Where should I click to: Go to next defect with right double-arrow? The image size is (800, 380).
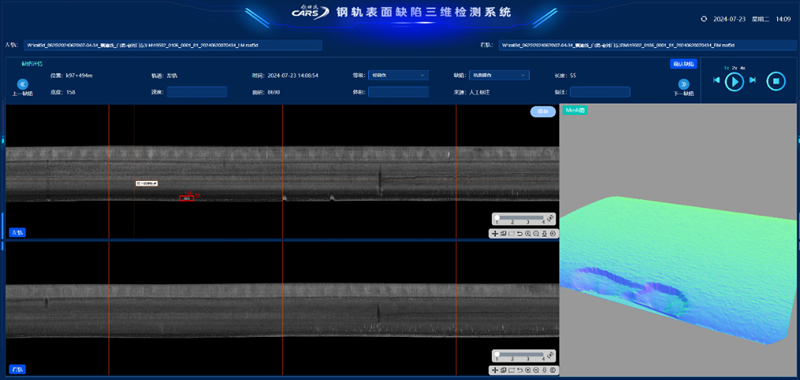click(683, 84)
